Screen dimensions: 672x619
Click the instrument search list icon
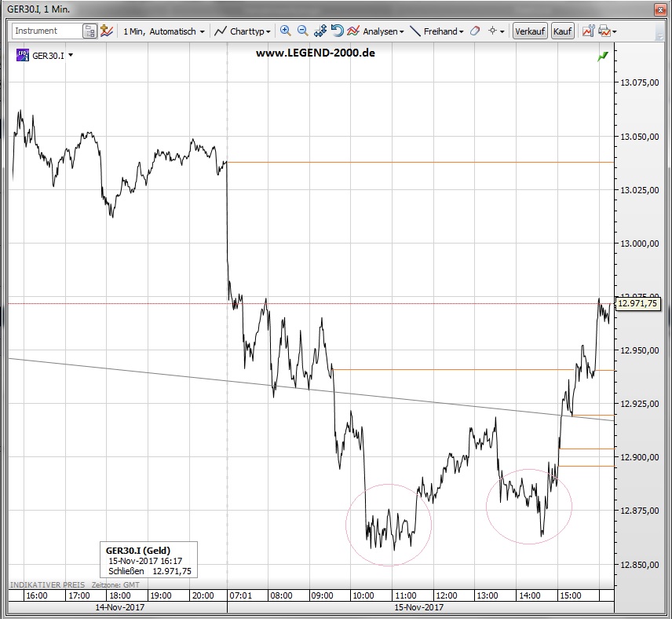click(x=90, y=31)
